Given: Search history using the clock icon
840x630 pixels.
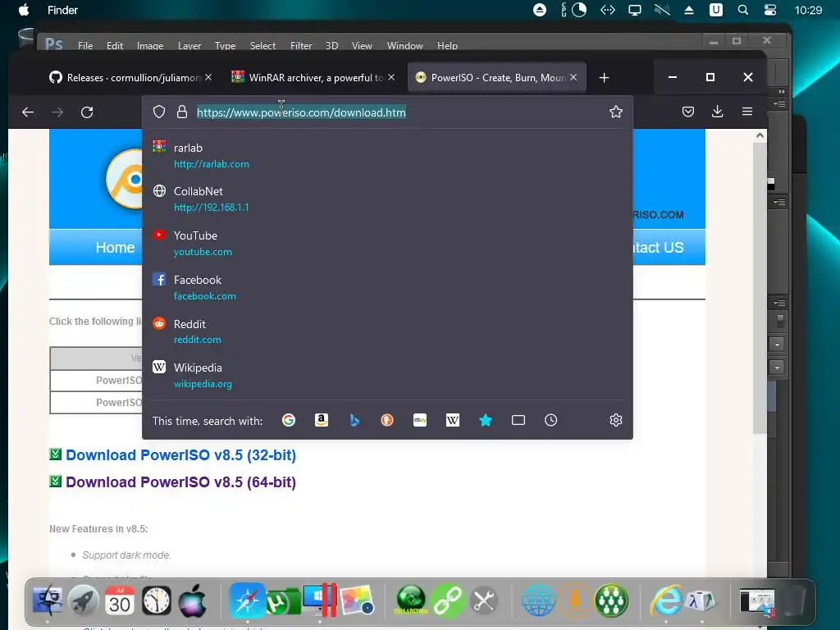Looking at the screenshot, I should click(x=550, y=420).
